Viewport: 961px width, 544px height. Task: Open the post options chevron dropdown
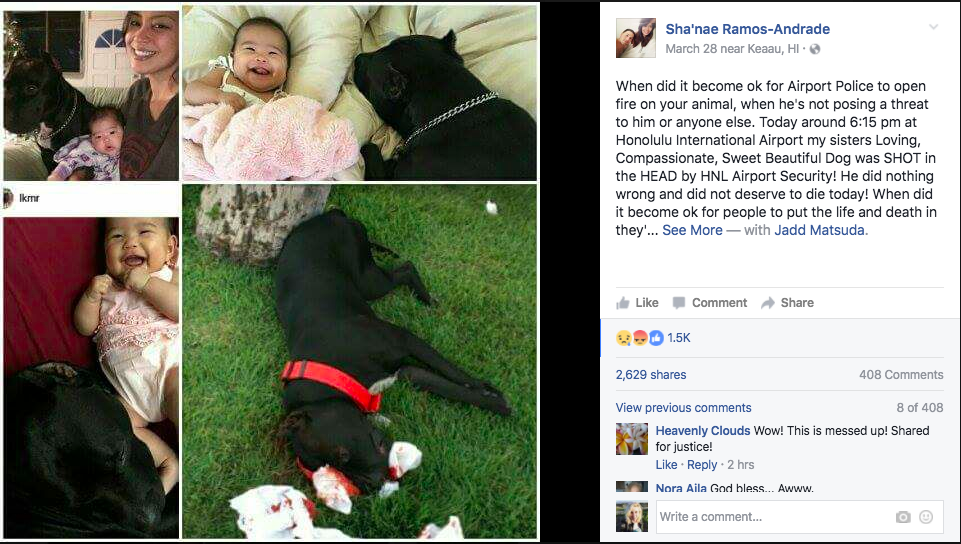pos(933,27)
